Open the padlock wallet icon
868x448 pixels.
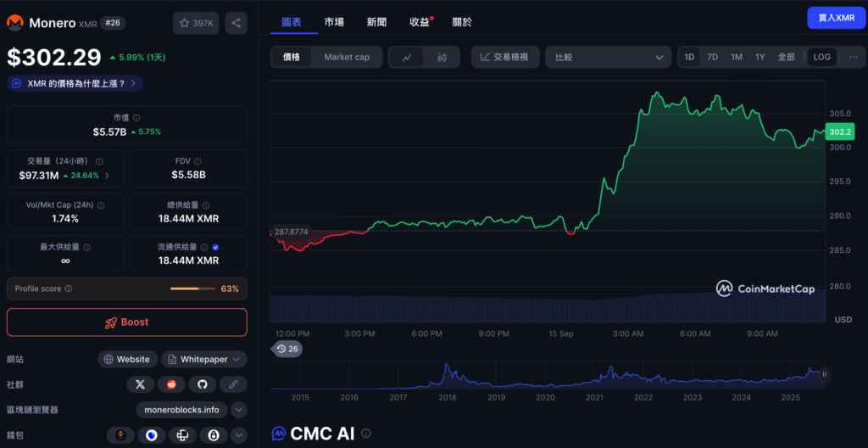pyautogui.click(x=214, y=435)
